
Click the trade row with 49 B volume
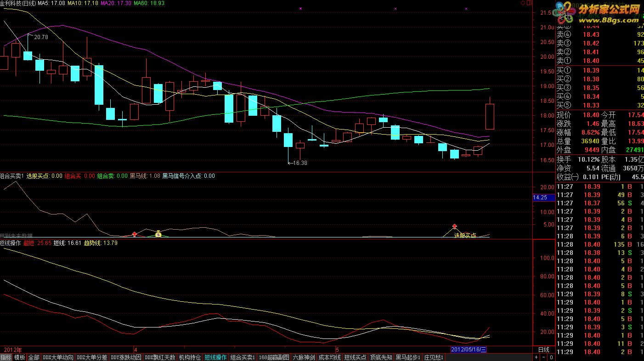[x=600, y=195]
